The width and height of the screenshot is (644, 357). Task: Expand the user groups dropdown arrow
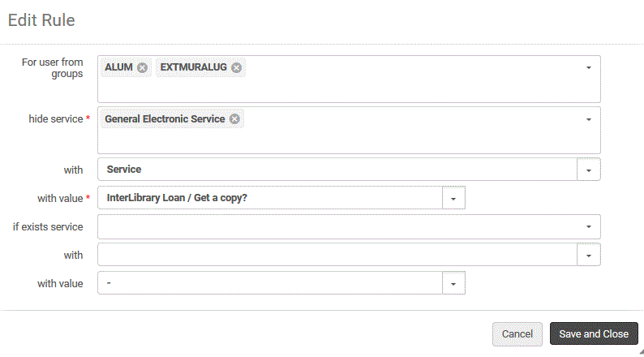click(589, 67)
